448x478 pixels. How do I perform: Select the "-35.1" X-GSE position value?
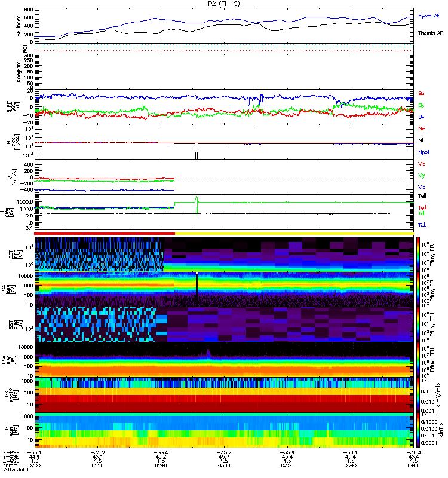(x=35, y=452)
